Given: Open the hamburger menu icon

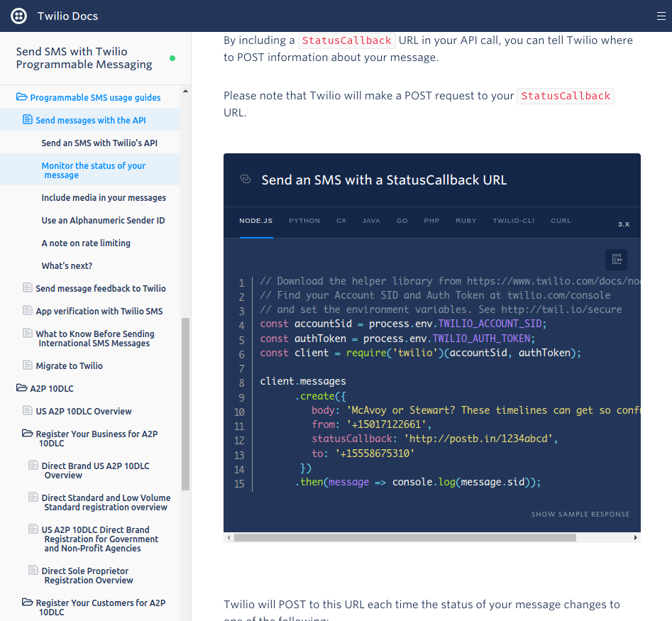Looking at the screenshot, I should [661, 16].
